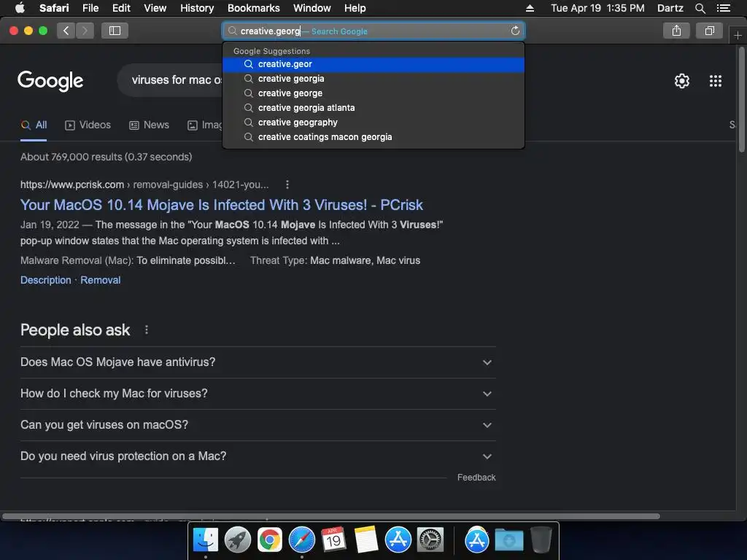Expand "Can you get viruses on macOS?"

point(258,425)
